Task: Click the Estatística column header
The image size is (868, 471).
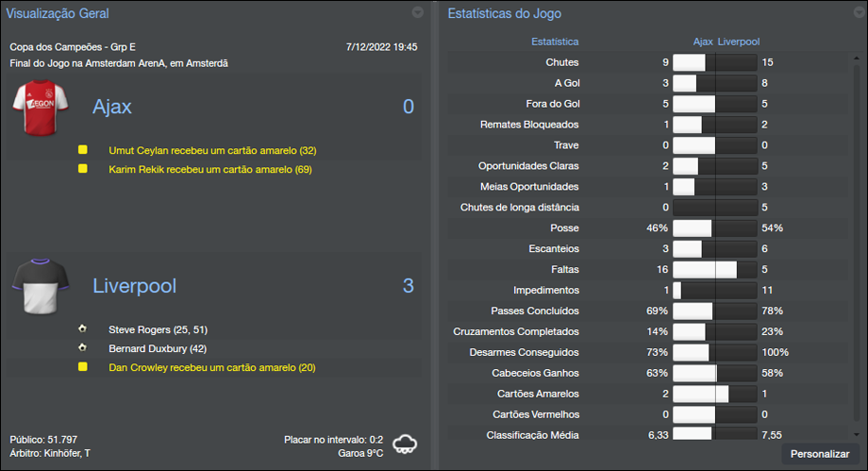Action: 555,42
